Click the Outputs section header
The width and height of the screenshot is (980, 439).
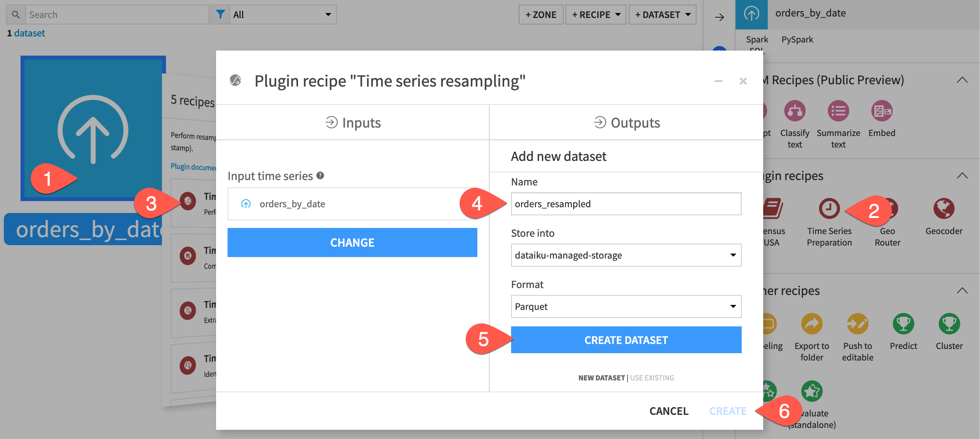[x=627, y=123]
